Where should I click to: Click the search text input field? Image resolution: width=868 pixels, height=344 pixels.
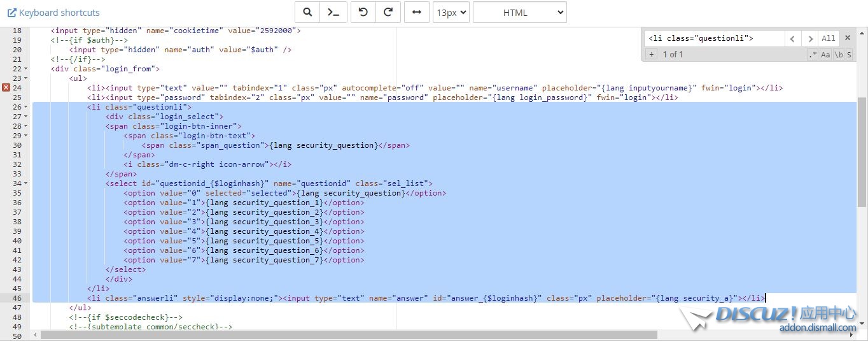(x=714, y=38)
